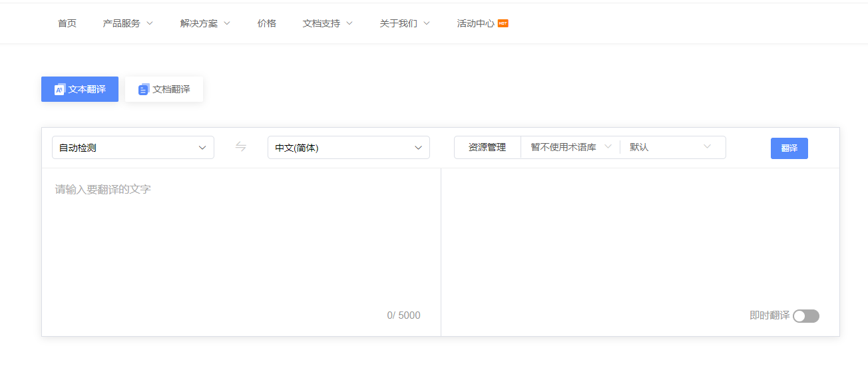Image resolution: width=868 pixels, height=372 pixels.
Task: Expand the 暂不使用术语库 terminology dropdown
Action: pos(570,147)
